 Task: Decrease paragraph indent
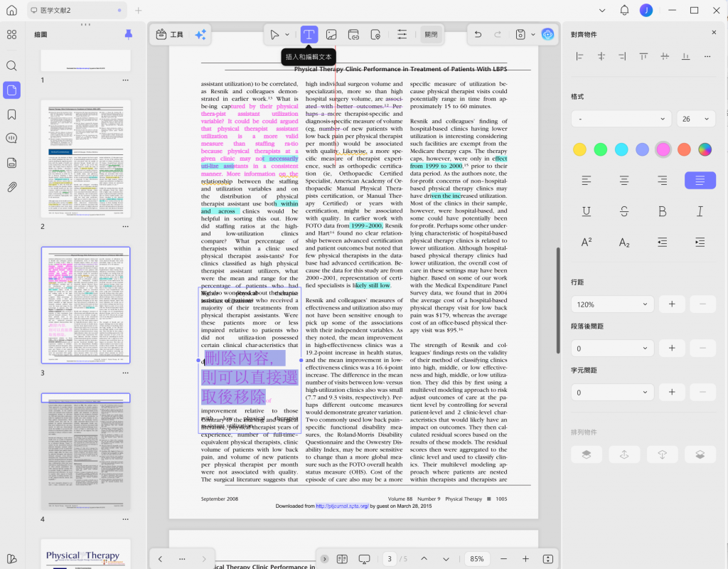pyautogui.click(x=662, y=242)
